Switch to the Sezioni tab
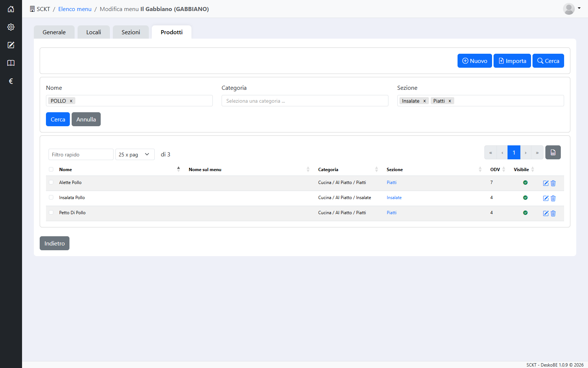The height and width of the screenshot is (368, 588). click(x=131, y=32)
